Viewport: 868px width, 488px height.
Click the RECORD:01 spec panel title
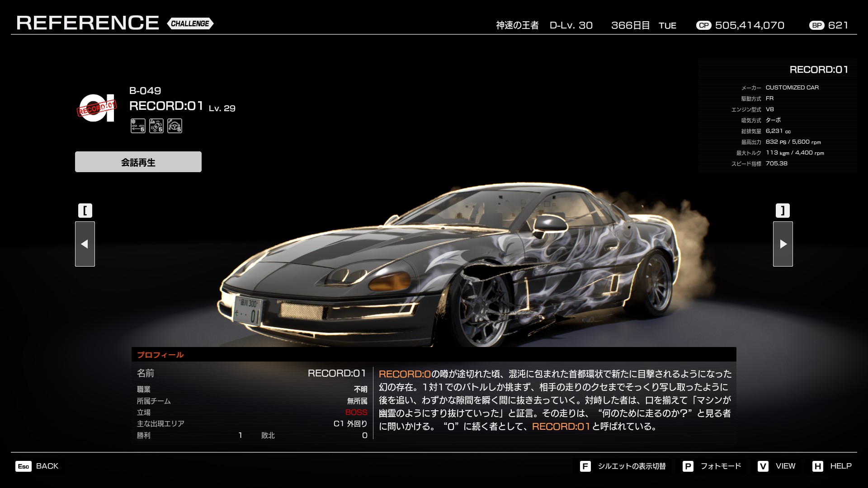(x=818, y=70)
